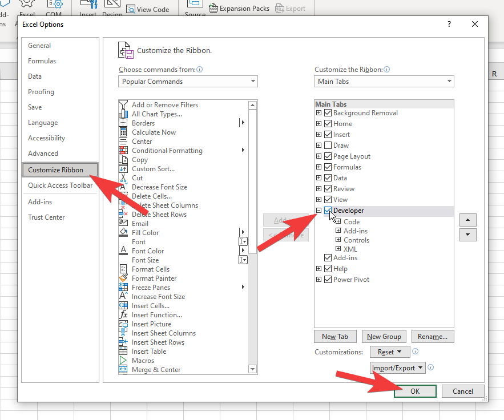
Task: Enable the Draw tab checkbox
Action: pos(328,146)
